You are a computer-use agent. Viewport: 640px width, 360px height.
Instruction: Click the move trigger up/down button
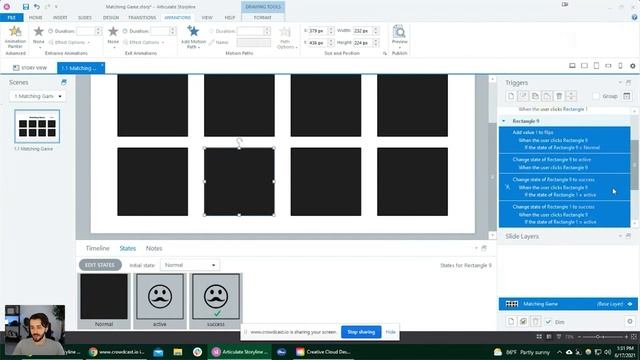tap(571, 96)
